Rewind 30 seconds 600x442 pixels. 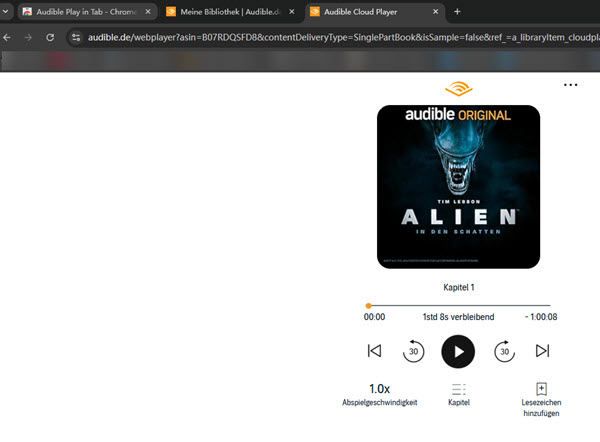(x=413, y=351)
